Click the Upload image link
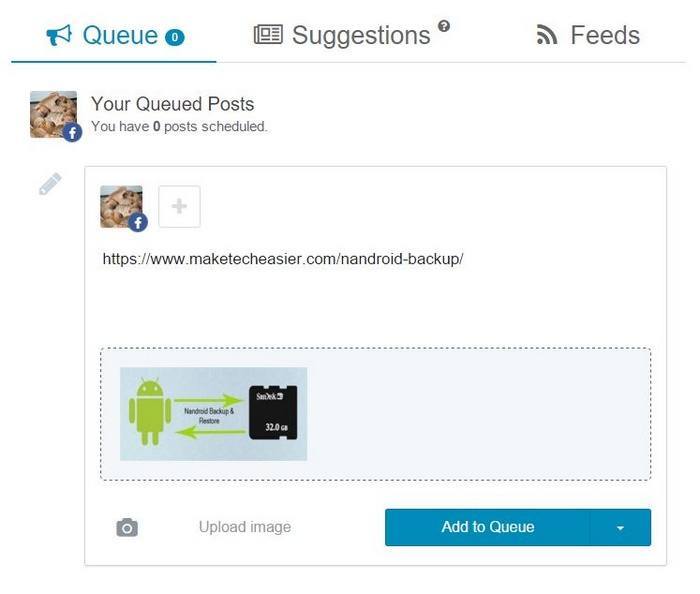700x594 pixels. click(x=245, y=527)
